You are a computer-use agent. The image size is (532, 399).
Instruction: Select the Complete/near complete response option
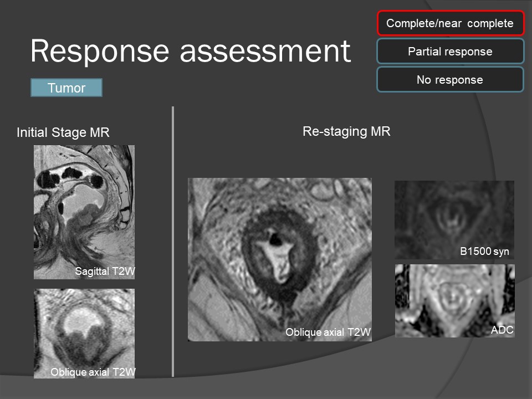click(x=450, y=24)
